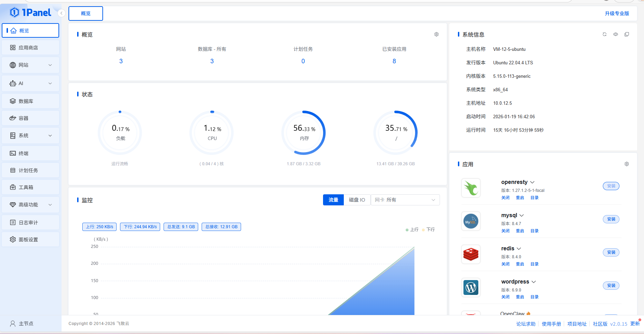Screen dimensions: 644x334
Task: Expand the 网站 sidebar menu
Action: point(30,65)
